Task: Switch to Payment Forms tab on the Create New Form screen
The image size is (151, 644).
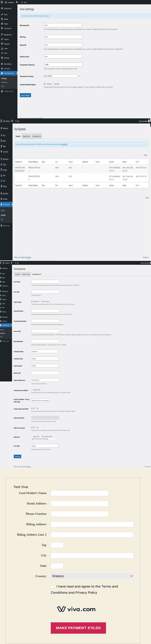Action: (26, 274)
